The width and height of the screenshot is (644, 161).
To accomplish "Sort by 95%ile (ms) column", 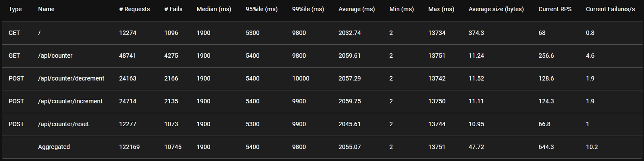I will coord(262,9).
